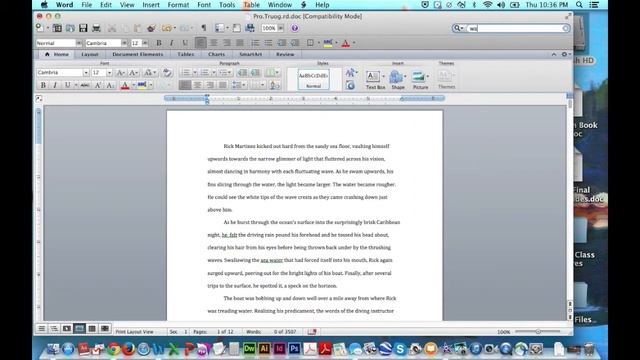
Task: Justify text in ribbon Paragraph group
Action: tap(222, 85)
